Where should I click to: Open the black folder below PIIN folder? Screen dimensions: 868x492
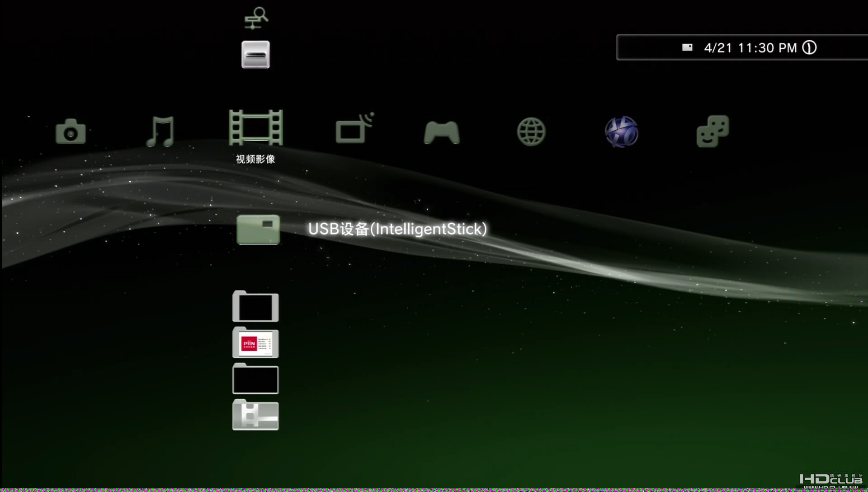(255, 378)
